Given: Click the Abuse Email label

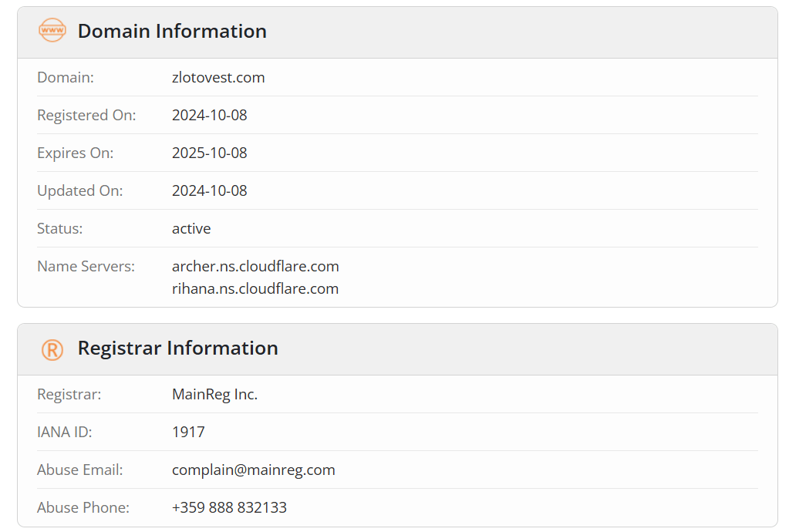Looking at the screenshot, I should (x=80, y=470).
